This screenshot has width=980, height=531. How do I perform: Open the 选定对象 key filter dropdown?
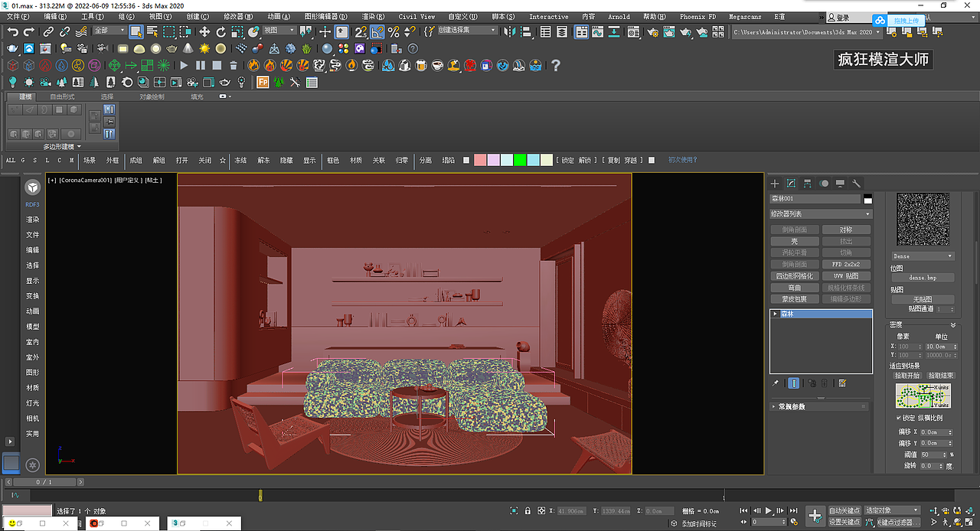892,510
